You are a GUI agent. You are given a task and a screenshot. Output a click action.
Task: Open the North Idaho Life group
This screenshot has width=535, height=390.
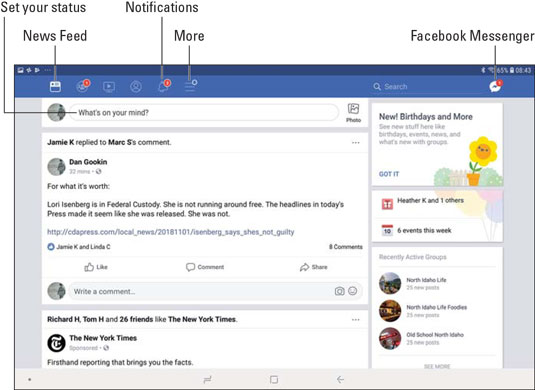[426, 280]
